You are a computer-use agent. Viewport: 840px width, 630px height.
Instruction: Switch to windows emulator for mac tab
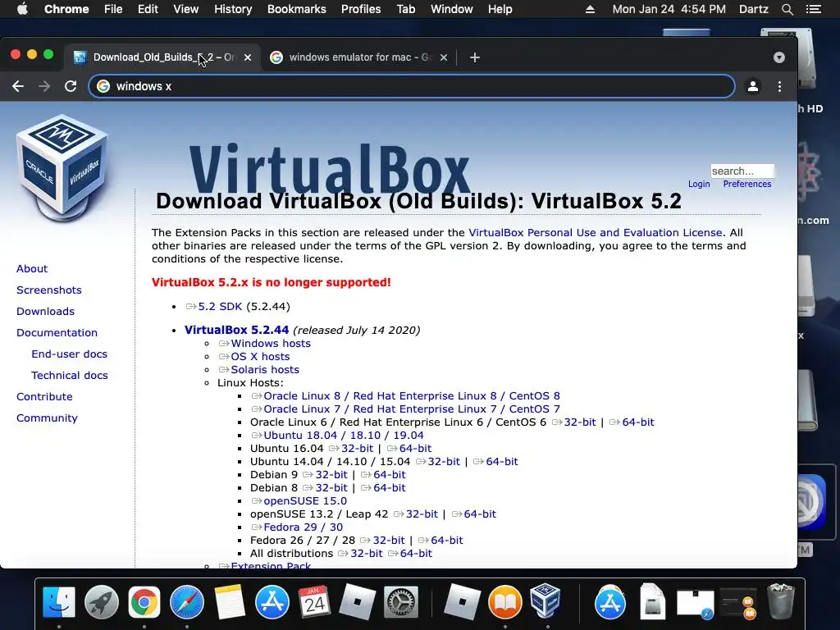(x=359, y=57)
